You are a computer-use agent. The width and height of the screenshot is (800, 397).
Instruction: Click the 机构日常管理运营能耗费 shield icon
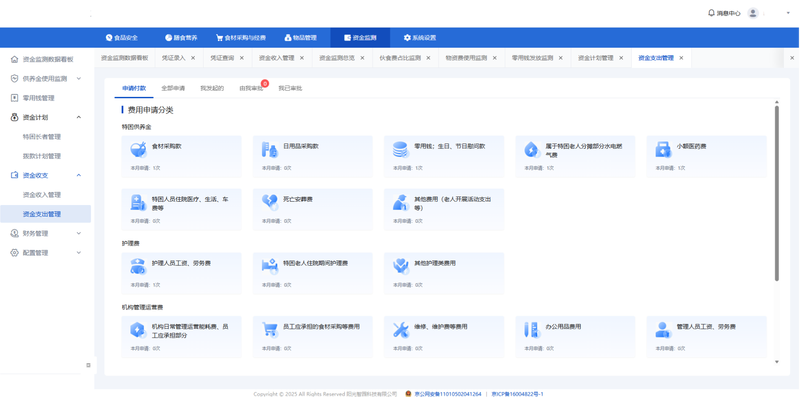[x=138, y=330]
